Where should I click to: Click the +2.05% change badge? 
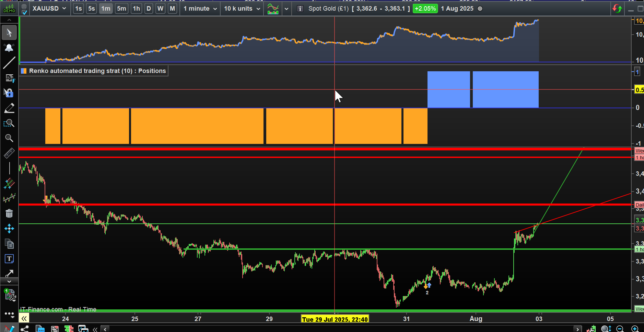pos(425,9)
